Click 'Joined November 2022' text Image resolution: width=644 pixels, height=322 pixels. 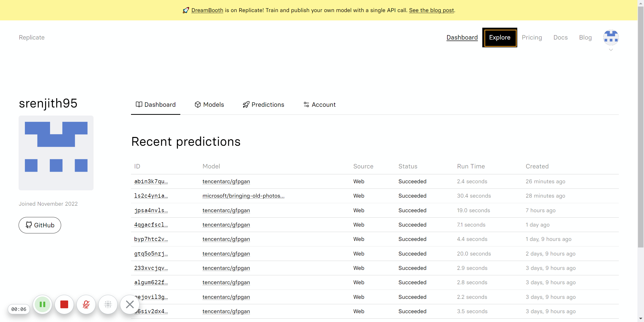click(x=48, y=204)
